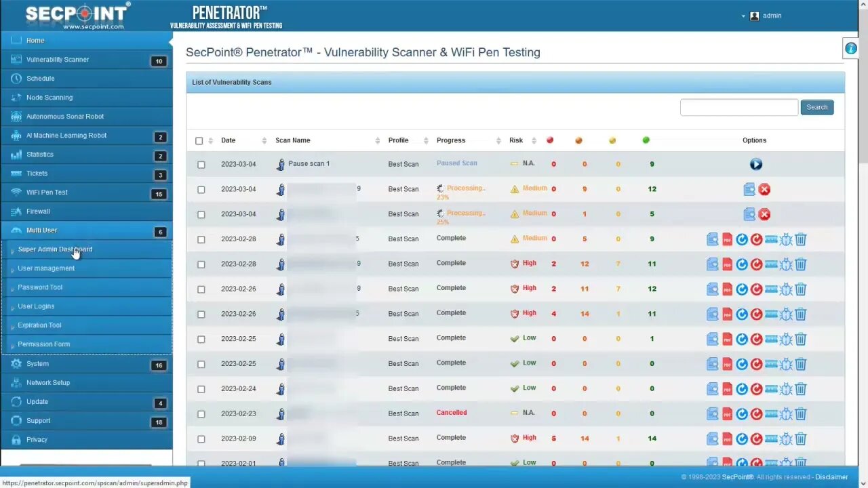The height and width of the screenshot is (488, 868).
Task: Download PDF for 2023-02-28 High risk scan
Action: (728, 264)
